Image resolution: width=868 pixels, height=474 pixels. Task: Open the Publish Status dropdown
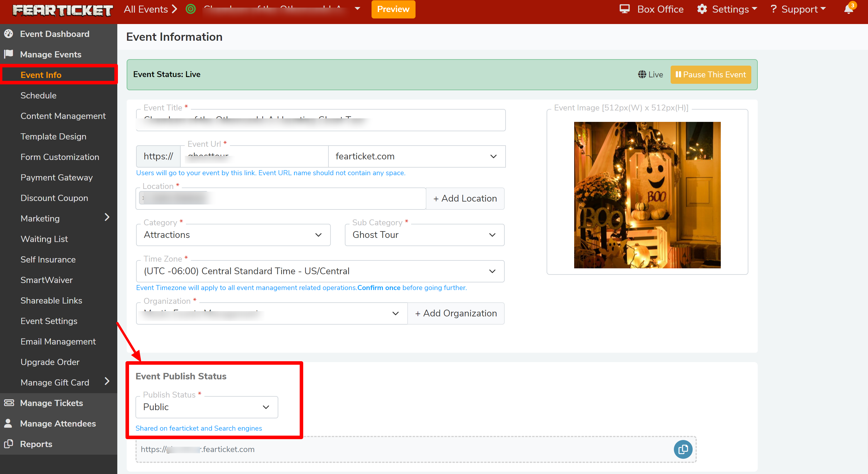(206, 407)
